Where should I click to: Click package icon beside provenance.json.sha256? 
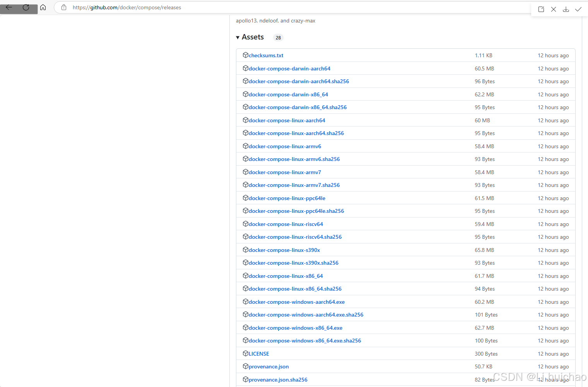(x=245, y=379)
